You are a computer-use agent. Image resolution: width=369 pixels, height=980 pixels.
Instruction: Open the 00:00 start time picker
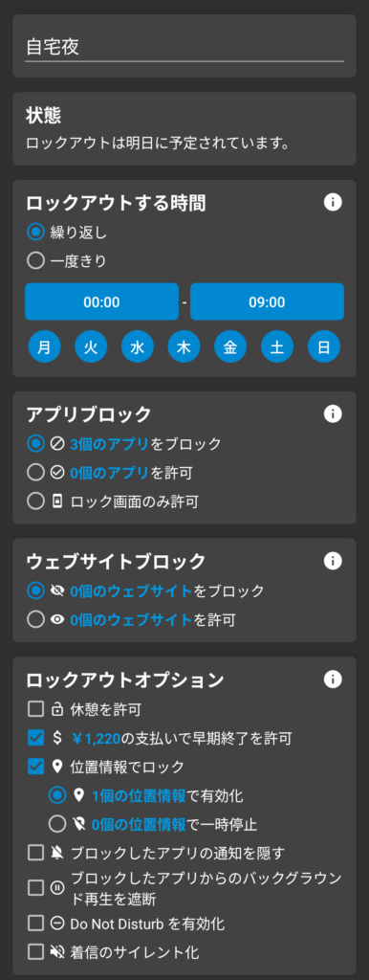point(101,301)
